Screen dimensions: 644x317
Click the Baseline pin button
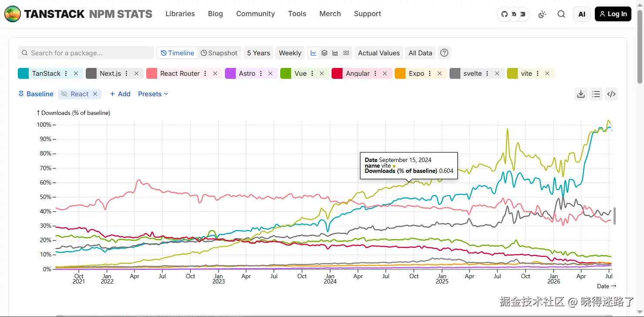pyautogui.click(x=36, y=94)
